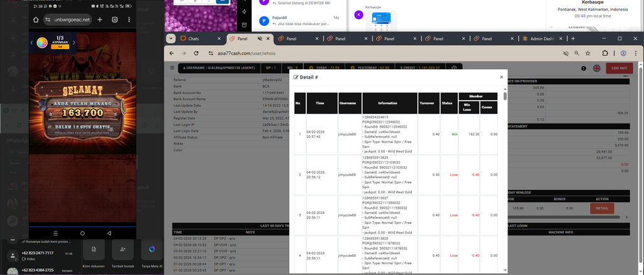Go back in the Panel browser window
The width and height of the screenshot is (644, 275).
[172, 53]
